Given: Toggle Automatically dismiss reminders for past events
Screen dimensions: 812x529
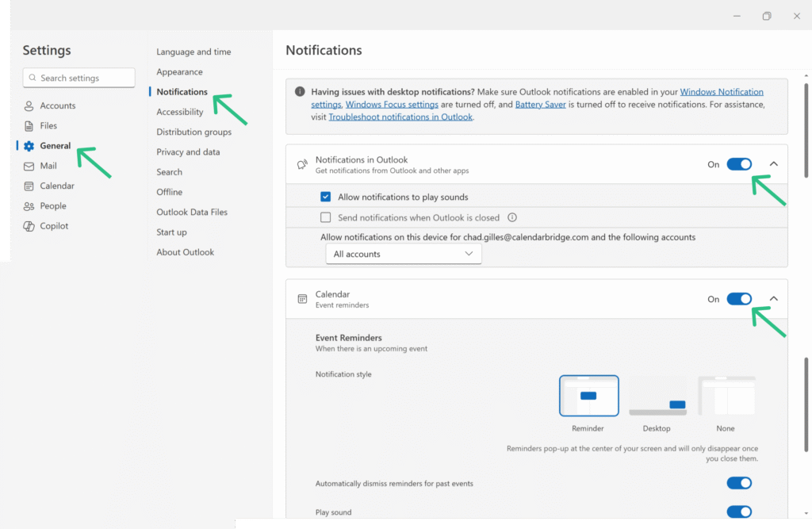Looking at the screenshot, I should click(739, 484).
